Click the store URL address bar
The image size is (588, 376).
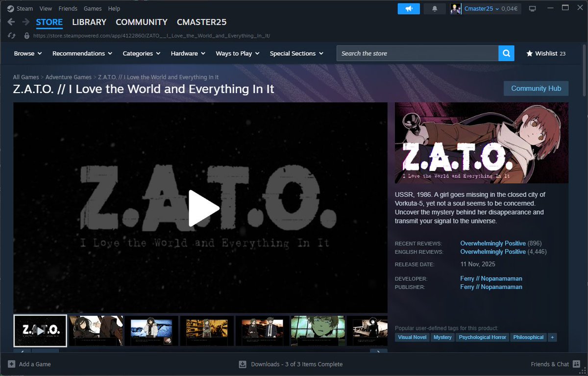[x=152, y=36]
